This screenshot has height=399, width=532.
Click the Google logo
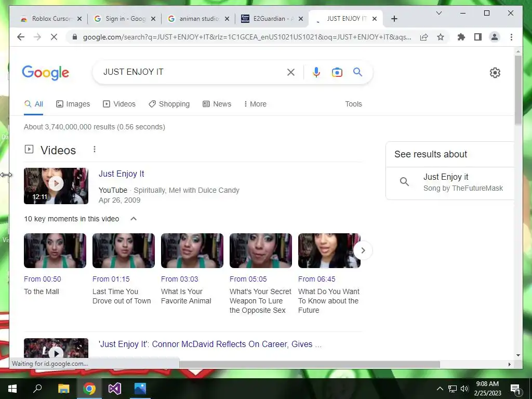46,73
